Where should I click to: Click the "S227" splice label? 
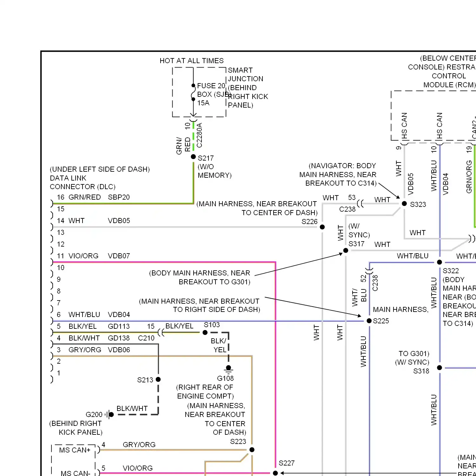[287, 463]
